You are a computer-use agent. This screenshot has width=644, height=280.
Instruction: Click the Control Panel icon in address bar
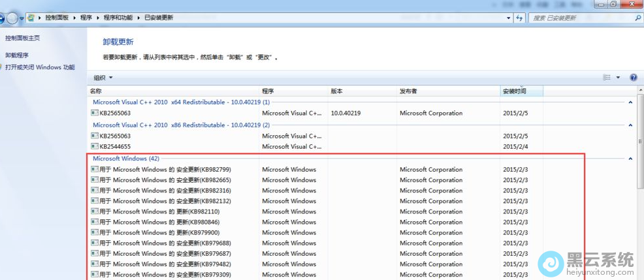click(31, 18)
